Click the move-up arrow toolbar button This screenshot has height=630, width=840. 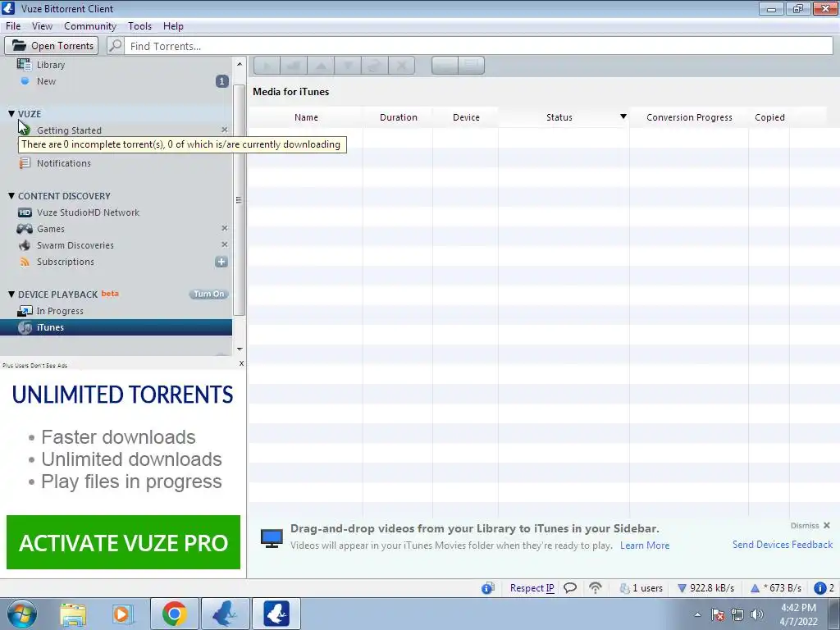[321, 66]
